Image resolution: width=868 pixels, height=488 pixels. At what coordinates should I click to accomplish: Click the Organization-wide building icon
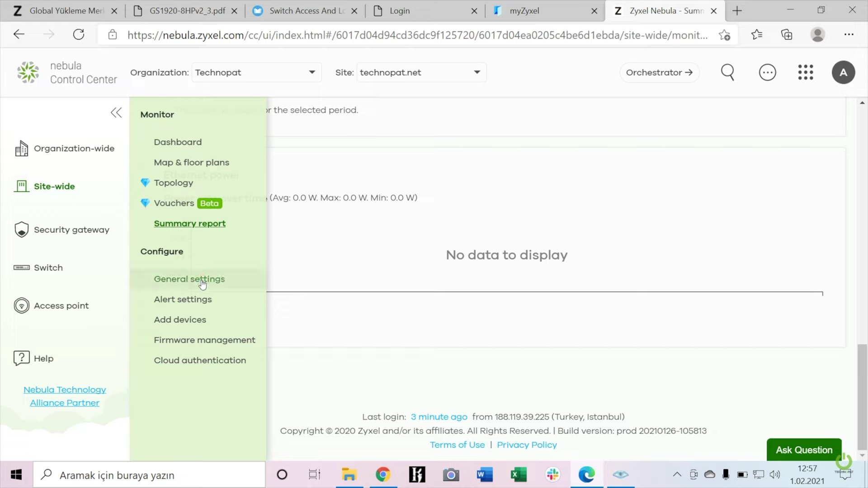[x=21, y=148]
